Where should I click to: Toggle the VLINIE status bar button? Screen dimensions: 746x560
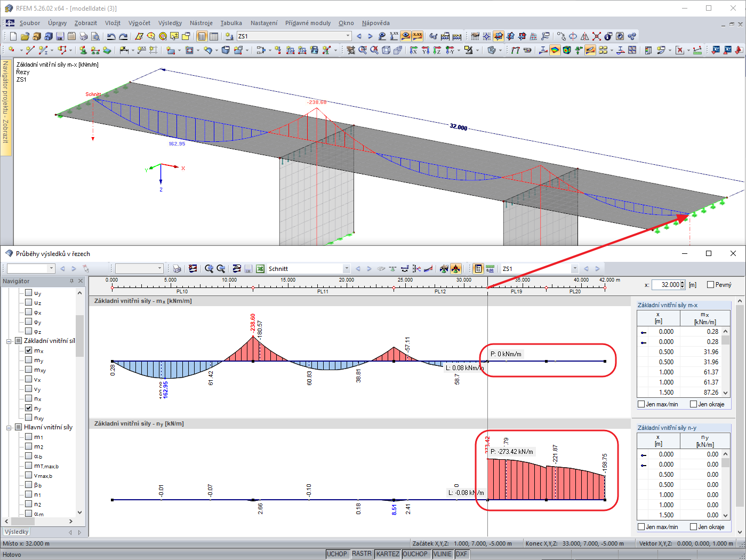coord(443,554)
